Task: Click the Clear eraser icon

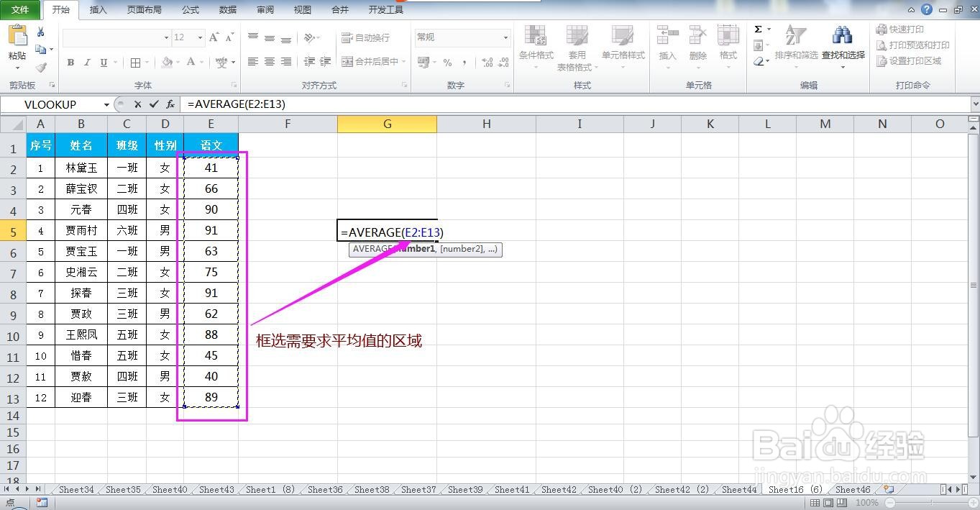Action: [x=759, y=61]
